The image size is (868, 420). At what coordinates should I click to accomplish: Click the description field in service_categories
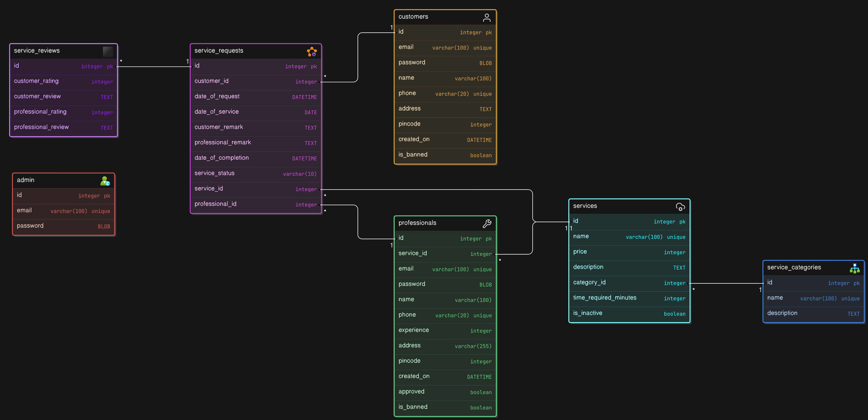tap(813, 313)
